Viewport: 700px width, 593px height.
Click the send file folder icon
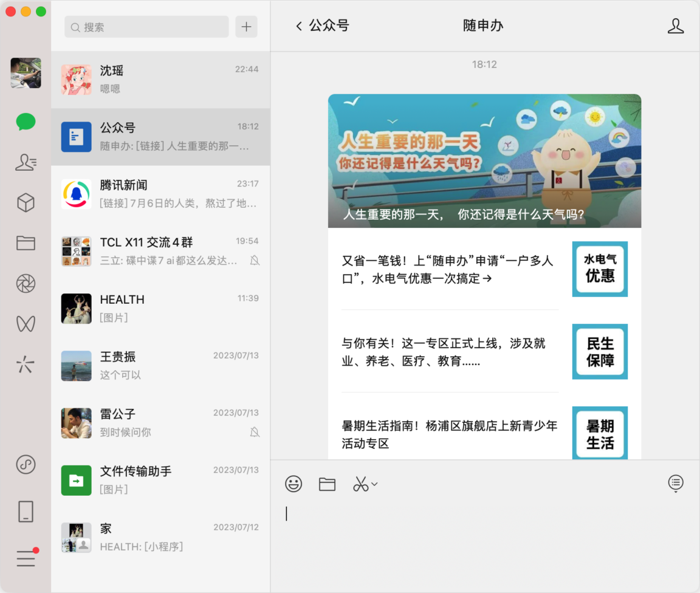point(328,484)
